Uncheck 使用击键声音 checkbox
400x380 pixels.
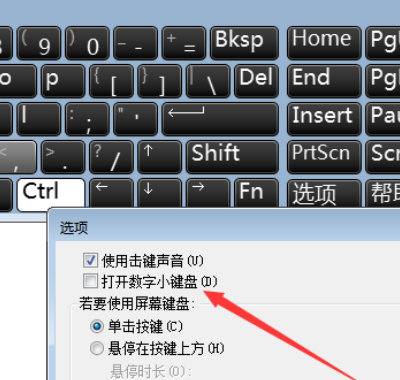pos(90,260)
